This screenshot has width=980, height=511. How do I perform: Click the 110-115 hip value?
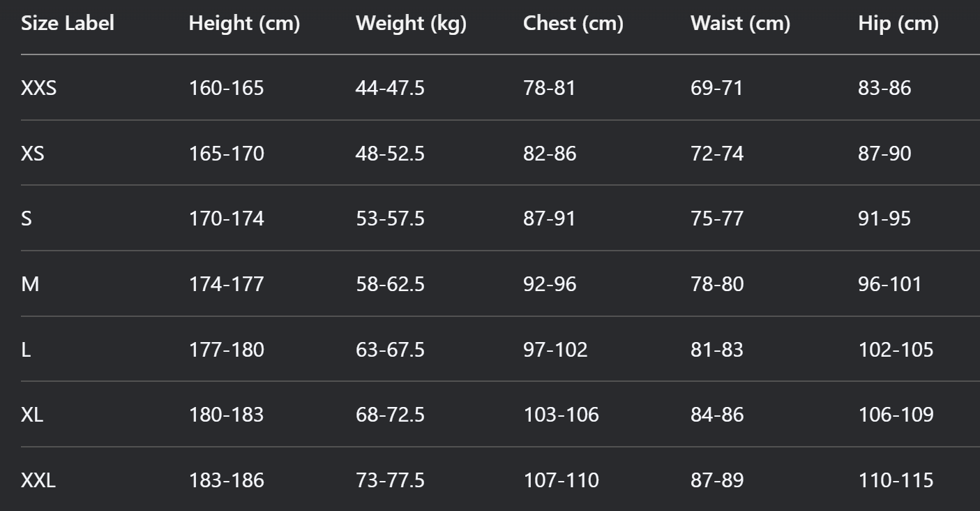pos(896,481)
